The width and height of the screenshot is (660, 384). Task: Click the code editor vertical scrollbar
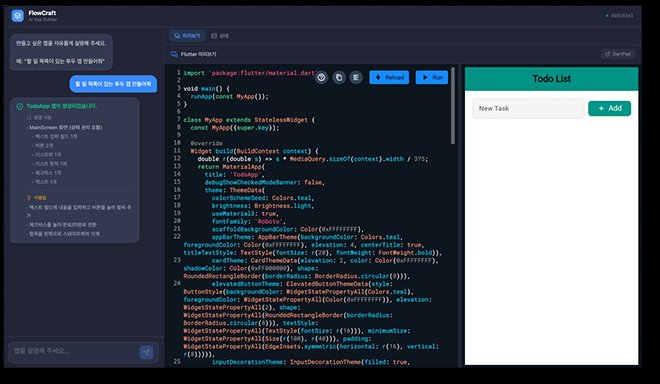pos(453,106)
